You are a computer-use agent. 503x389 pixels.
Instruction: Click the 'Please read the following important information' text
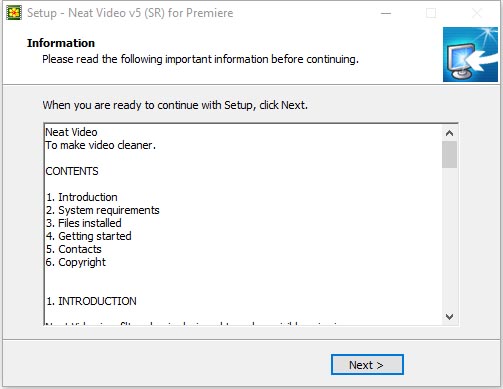(200, 59)
